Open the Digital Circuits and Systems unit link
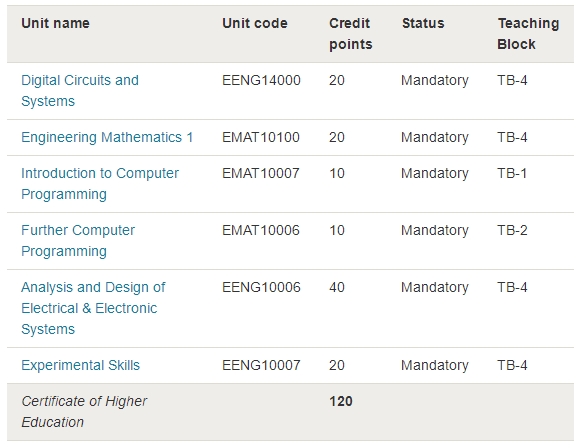 [80, 91]
